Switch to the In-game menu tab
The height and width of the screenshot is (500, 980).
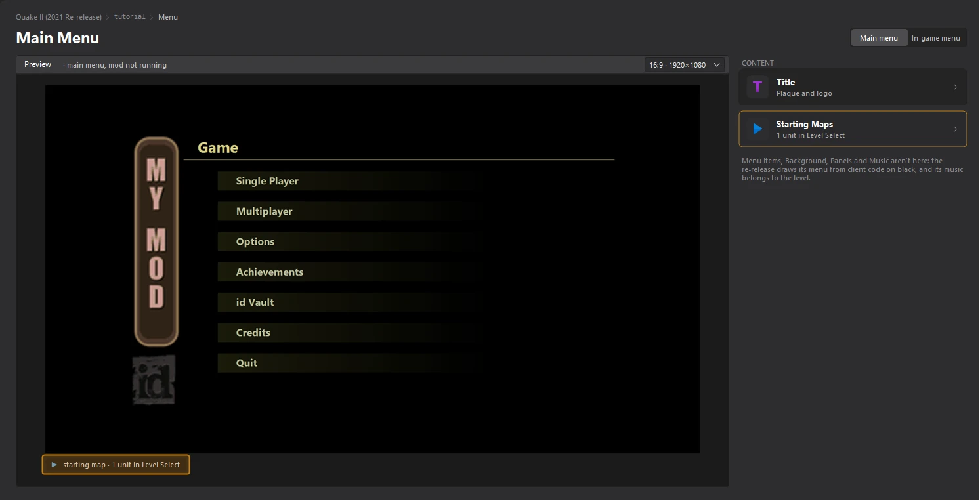(x=936, y=38)
